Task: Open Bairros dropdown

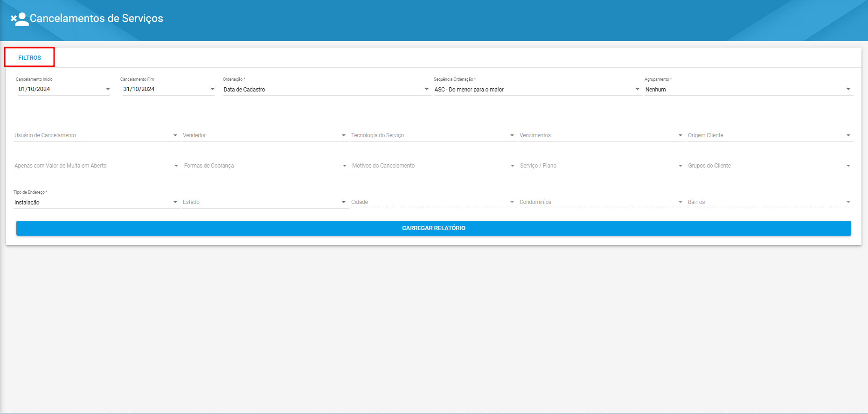Action: [x=770, y=202]
